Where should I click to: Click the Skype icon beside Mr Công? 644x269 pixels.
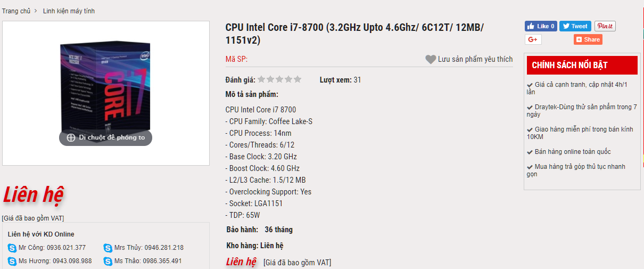point(12,248)
